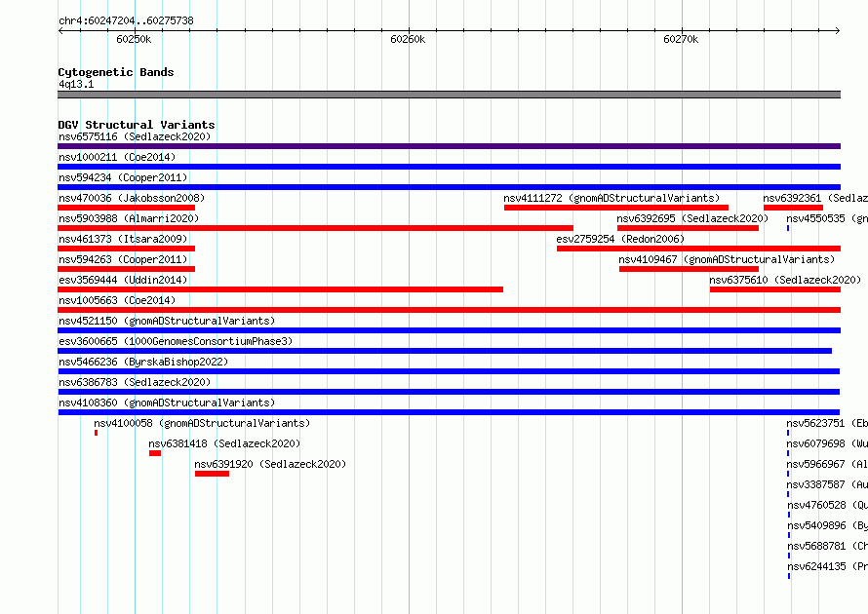Open the nsv1000211 (Coe2014) label
The height and width of the screenshot is (614, 868).
(117, 157)
